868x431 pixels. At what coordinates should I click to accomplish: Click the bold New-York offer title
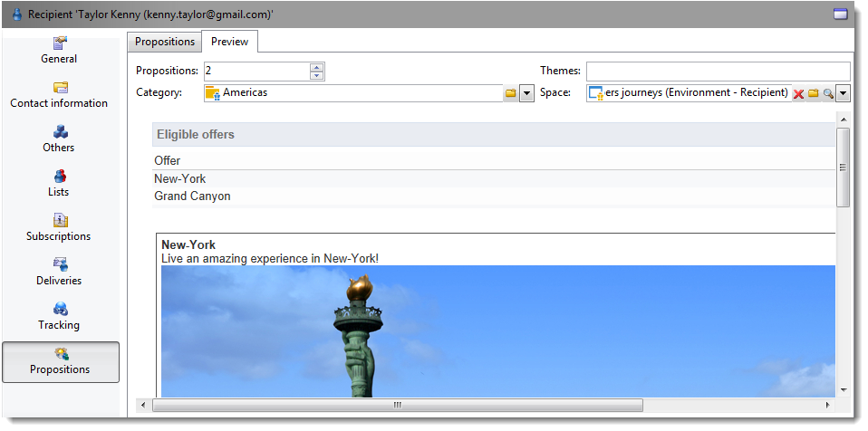(188, 244)
